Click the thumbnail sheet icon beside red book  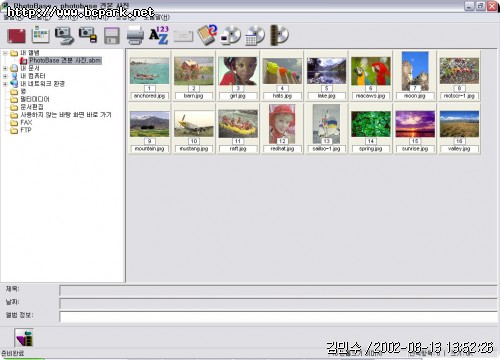[x=40, y=35]
